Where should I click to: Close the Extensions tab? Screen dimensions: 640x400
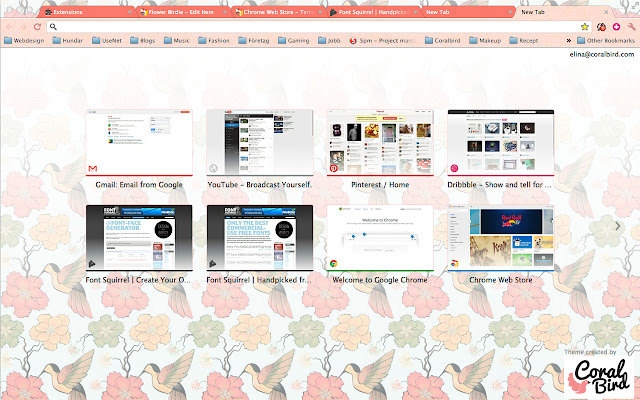(130, 12)
